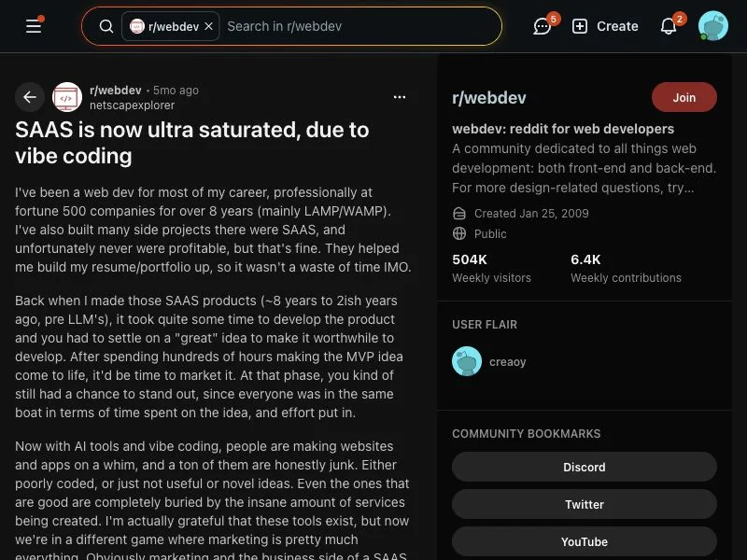Viewport: 747px width, 560px height.
Task: Go back with the left arrow button
Action: pyautogui.click(x=30, y=97)
